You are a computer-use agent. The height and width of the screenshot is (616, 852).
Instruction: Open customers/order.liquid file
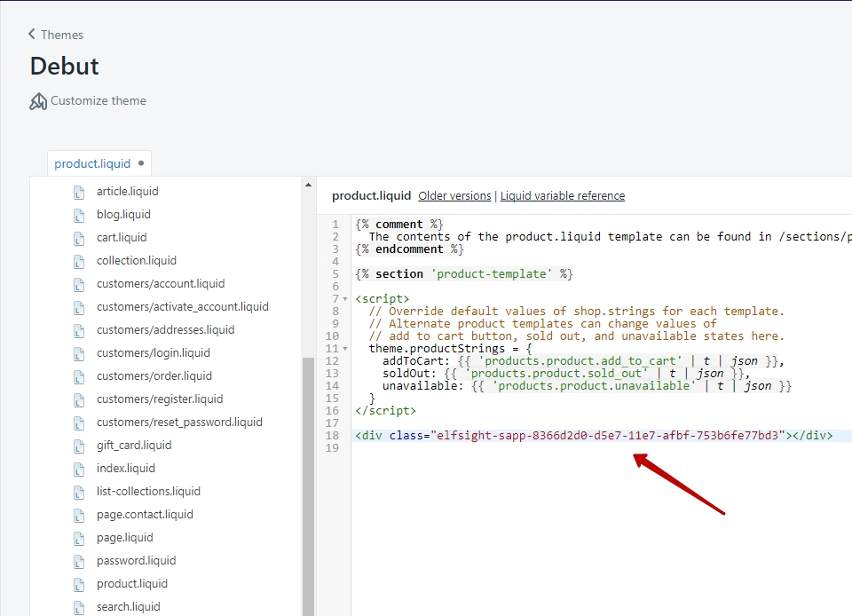click(x=154, y=375)
